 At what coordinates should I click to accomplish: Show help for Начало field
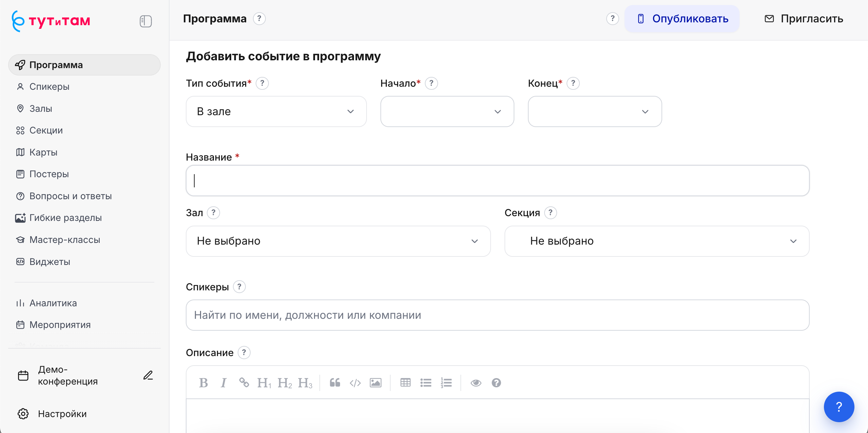click(431, 83)
